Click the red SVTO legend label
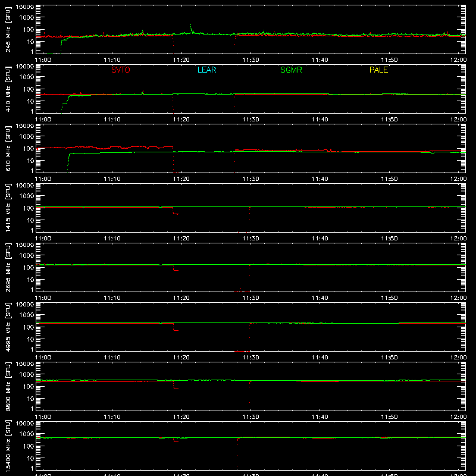This screenshot has height=476, width=476. (x=121, y=70)
